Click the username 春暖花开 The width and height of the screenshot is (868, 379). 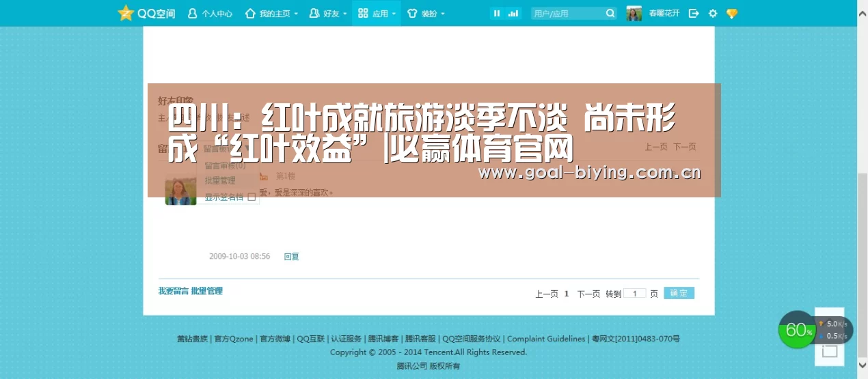(x=665, y=14)
